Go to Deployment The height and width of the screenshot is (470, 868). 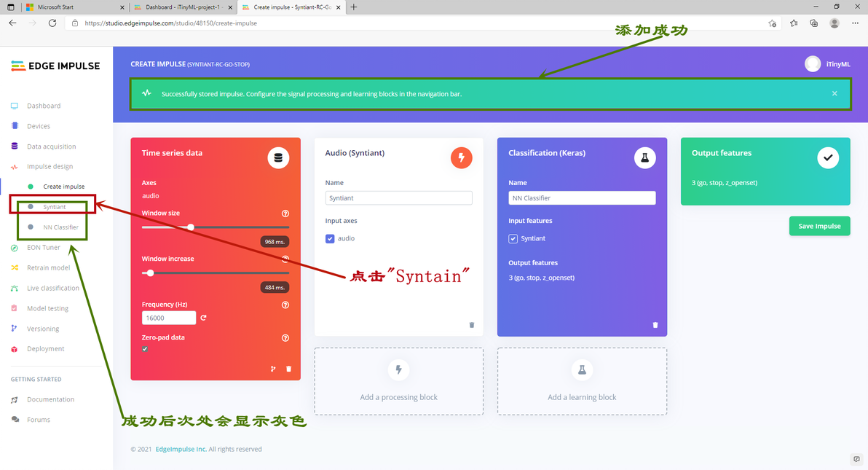tap(45, 348)
